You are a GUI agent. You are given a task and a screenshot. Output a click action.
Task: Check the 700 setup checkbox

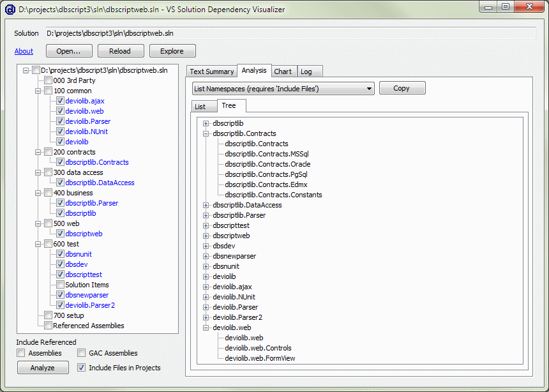coord(48,315)
